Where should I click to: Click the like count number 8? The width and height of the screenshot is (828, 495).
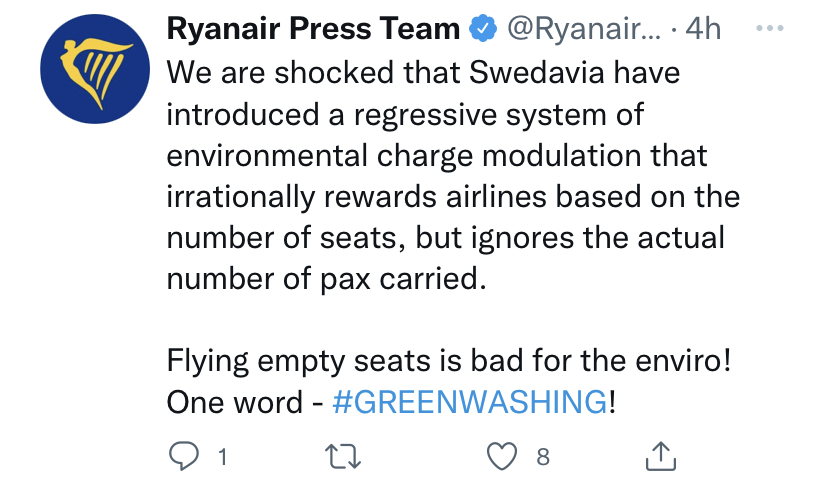point(543,458)
